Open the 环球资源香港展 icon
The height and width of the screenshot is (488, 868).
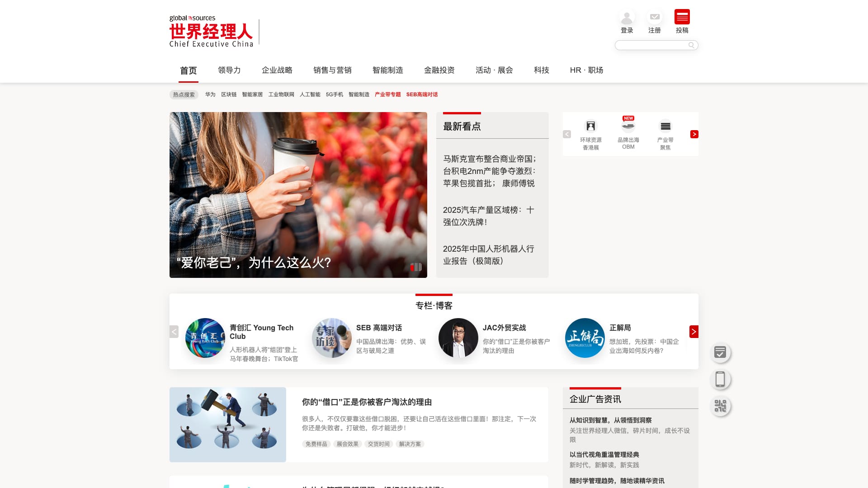tap(590, 126)
